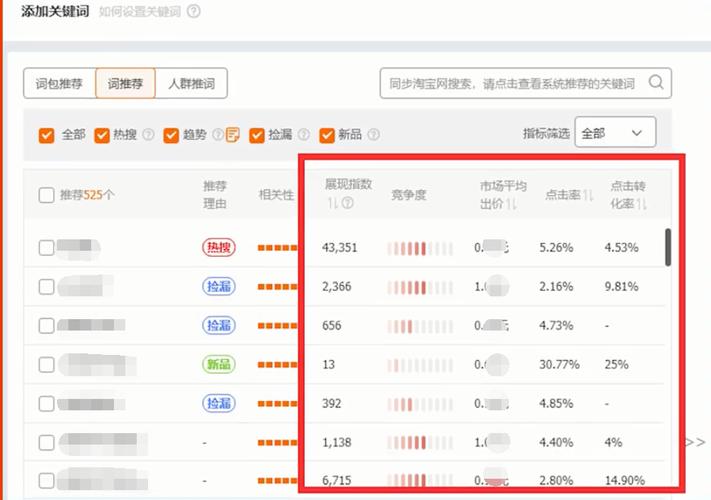The width and height of the screenshot is (711, 500).
Task: Switch to 人群推词 tab
Action: tap(191, 83)
